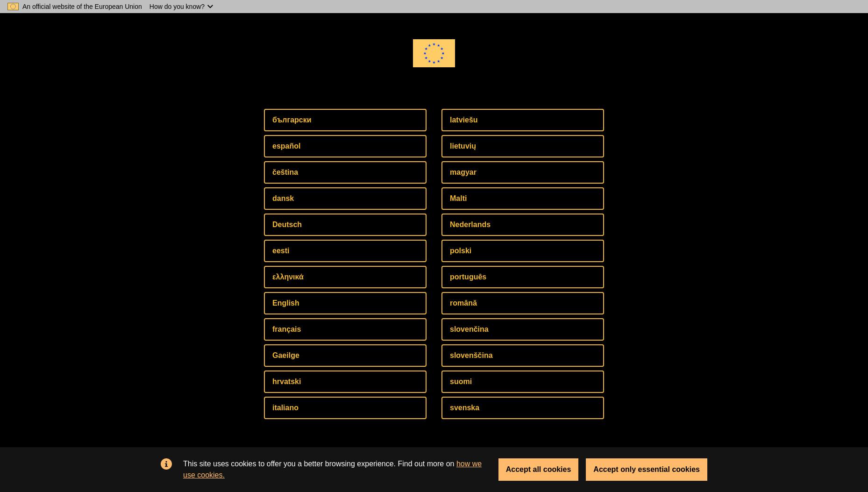The width and height of the screenshot is (868, 492).
Task: Select latviešu language
Action: tap(523, 120)
